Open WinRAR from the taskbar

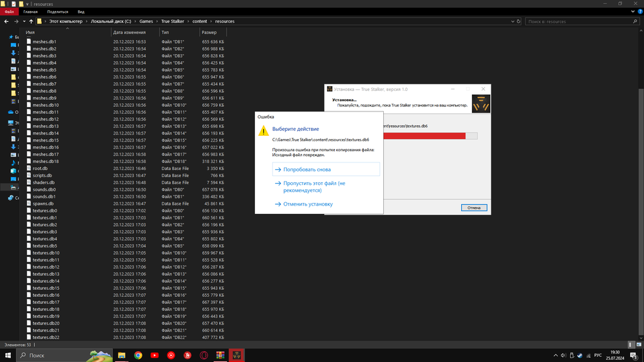coord(220,355)
